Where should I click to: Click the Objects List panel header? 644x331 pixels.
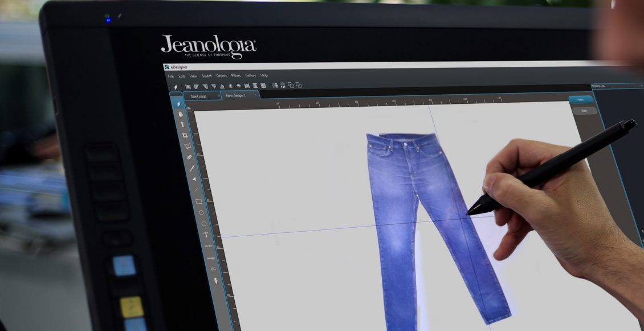pyautogui.click(x=617, y=86)
